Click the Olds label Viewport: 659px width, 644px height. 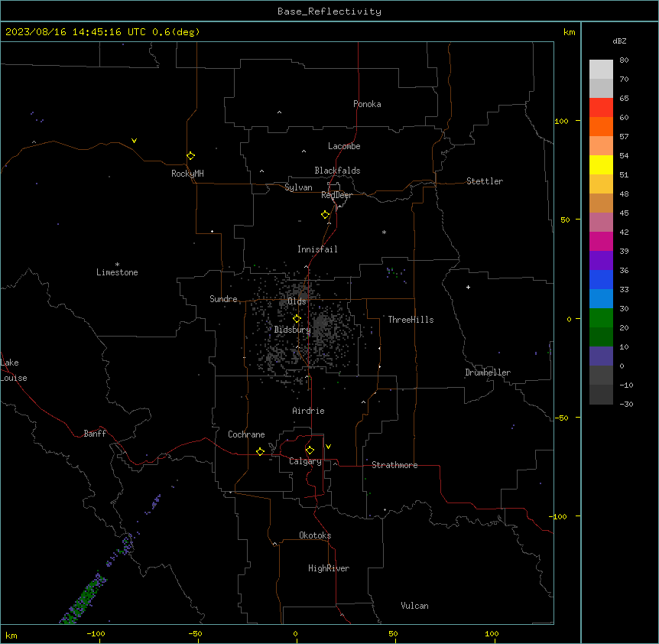tap(297, 301)
